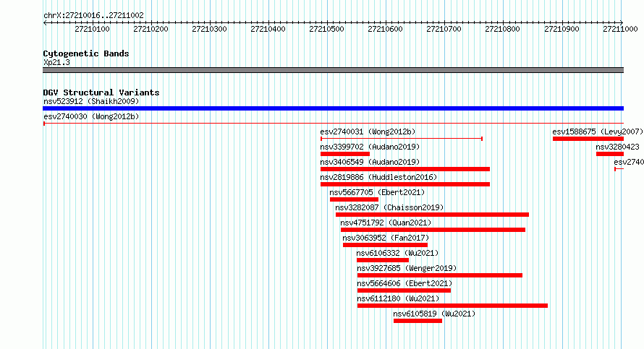
Task: Click the nsv5667705 red bar
Action: (x=354, y=199)
